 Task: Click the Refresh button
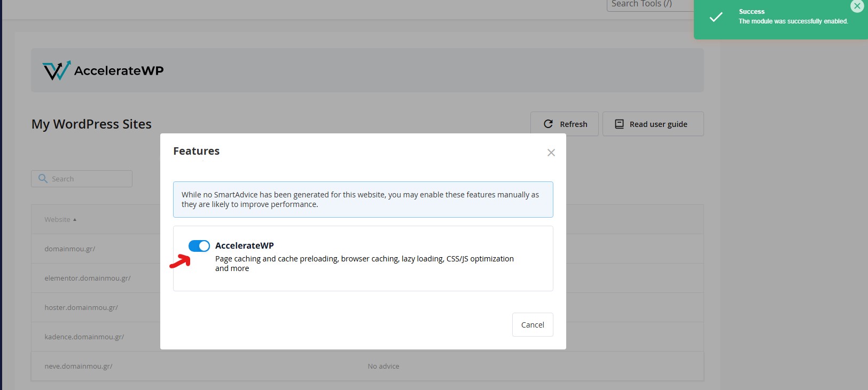pyautogui.click(x=565, y=124)
